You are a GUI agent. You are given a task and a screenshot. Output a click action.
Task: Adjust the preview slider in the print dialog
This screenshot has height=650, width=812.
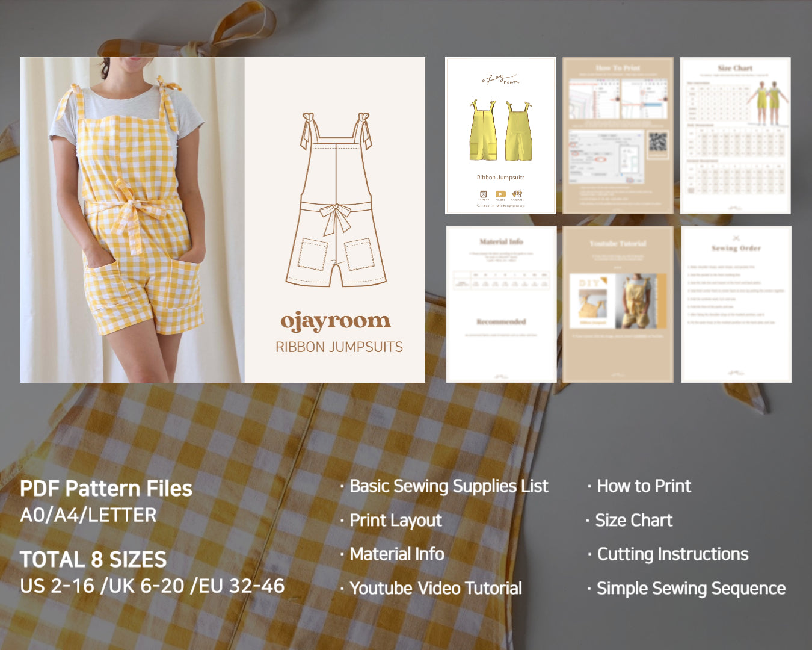(621, 175)
